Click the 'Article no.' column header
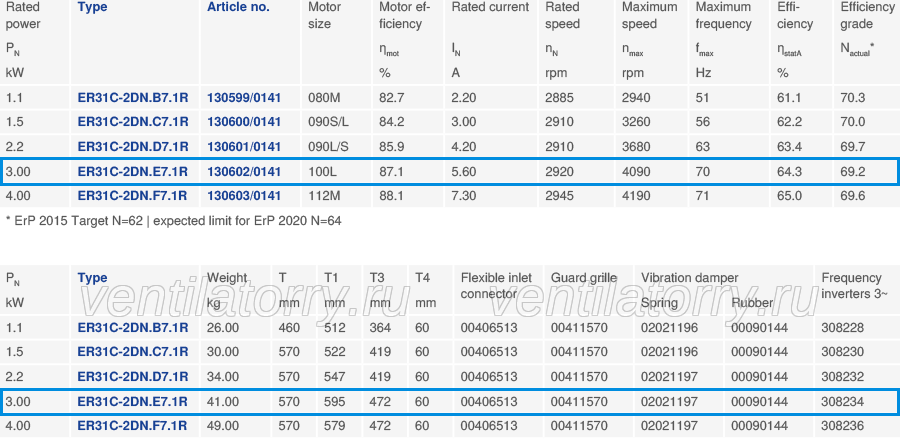The image size is (900, 440). point(238,7)
